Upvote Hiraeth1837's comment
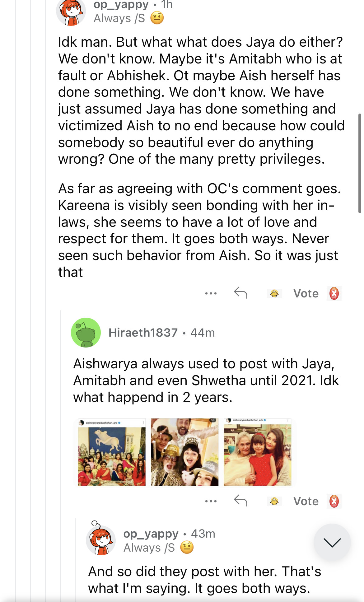 tap(274, 501)
